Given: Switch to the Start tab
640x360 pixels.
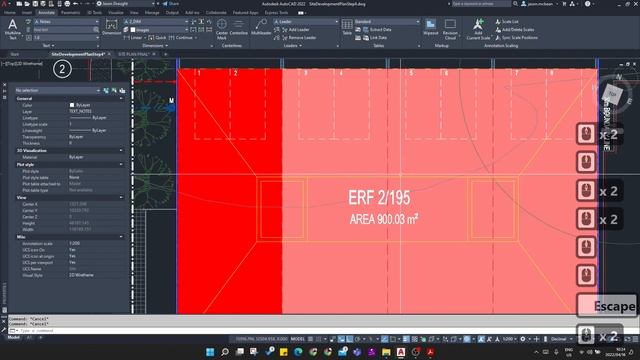Looking at the screenshot, I should (15, 54).
